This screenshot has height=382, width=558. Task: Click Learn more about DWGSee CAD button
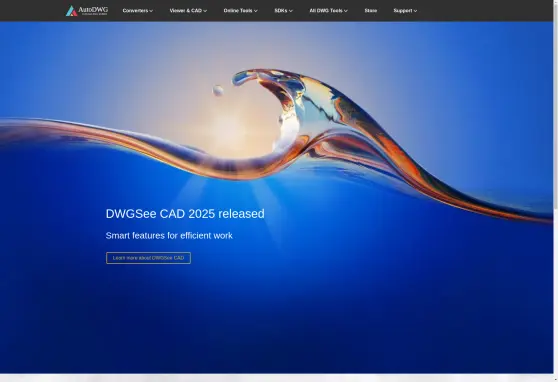coord(148,258)
